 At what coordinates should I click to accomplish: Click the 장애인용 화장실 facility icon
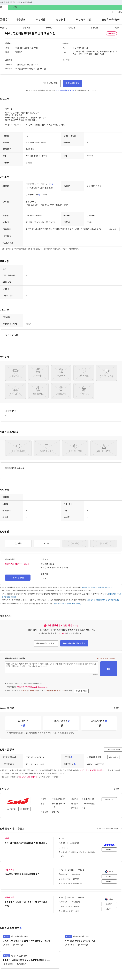tap(75, 448)
